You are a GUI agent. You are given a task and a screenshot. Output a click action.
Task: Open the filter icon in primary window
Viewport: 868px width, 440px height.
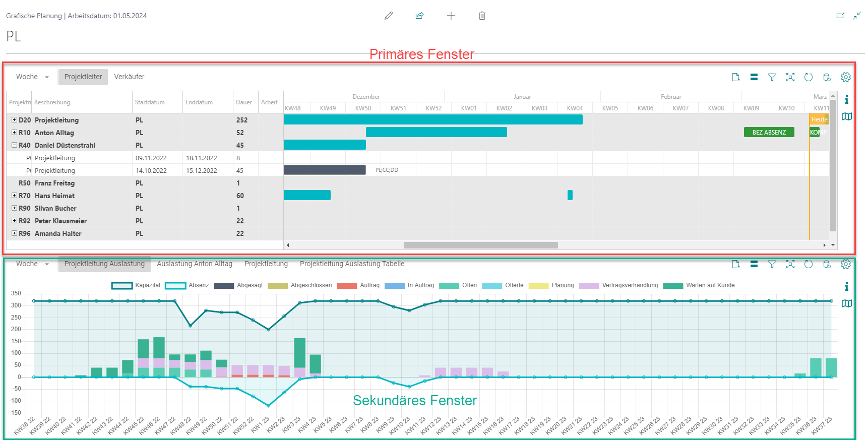[x=772, y=77]
